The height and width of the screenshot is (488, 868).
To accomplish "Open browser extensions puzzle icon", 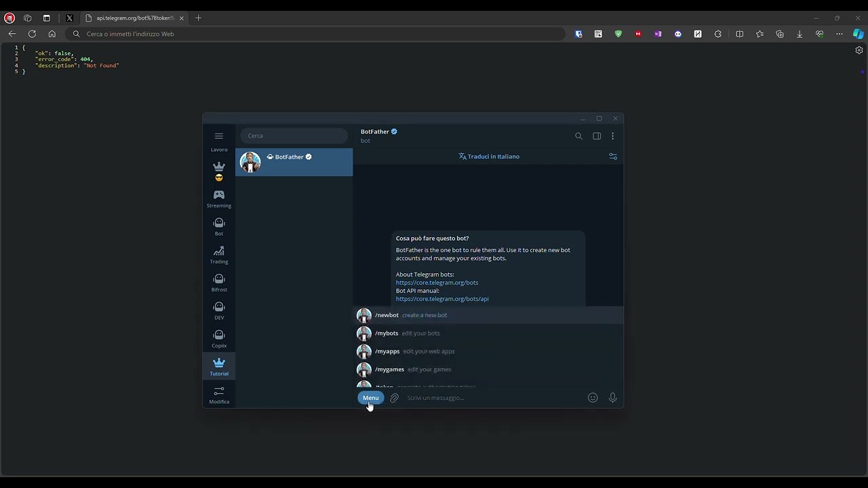I will pos(718,34).
